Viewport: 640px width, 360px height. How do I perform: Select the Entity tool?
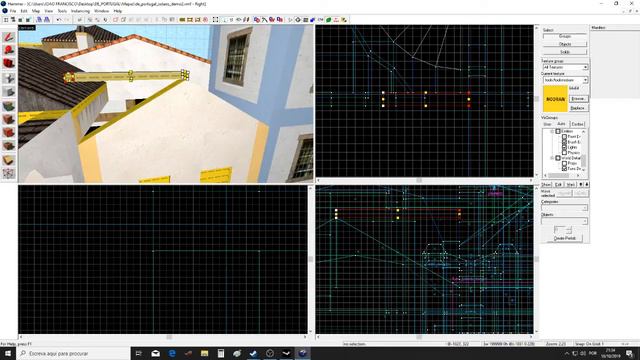click(9, 78)
